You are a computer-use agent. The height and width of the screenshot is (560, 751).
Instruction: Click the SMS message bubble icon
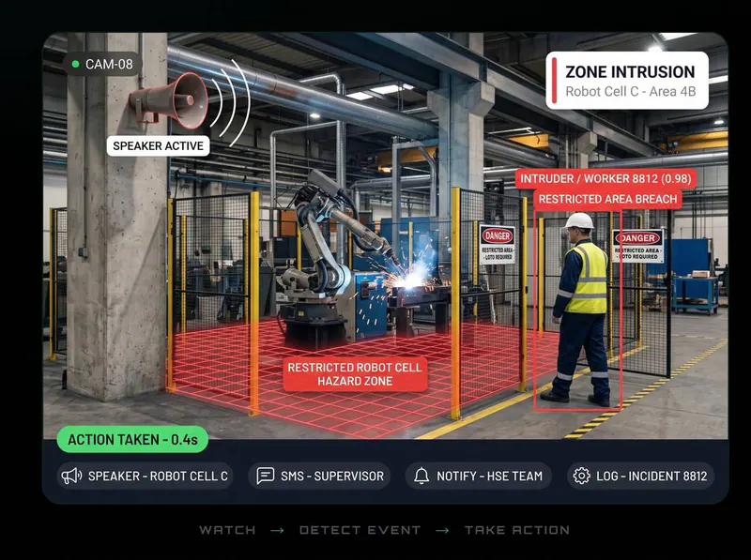click(266, 476)
